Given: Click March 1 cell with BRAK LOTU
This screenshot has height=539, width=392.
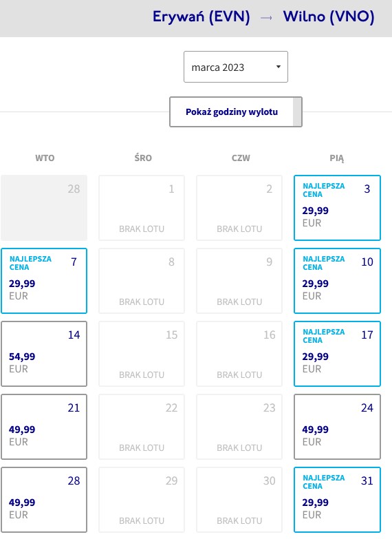Looking at the screenshot, I should (x=142, y=208).
